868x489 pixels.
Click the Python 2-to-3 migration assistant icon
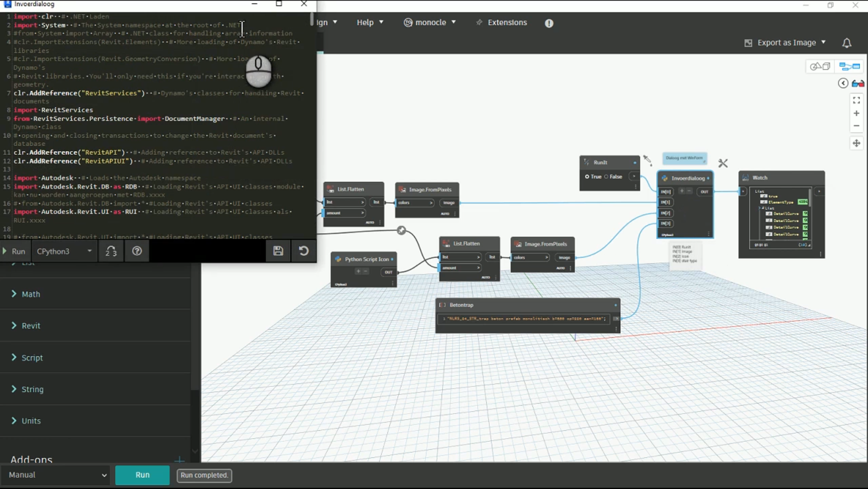[x=111, y=251]
